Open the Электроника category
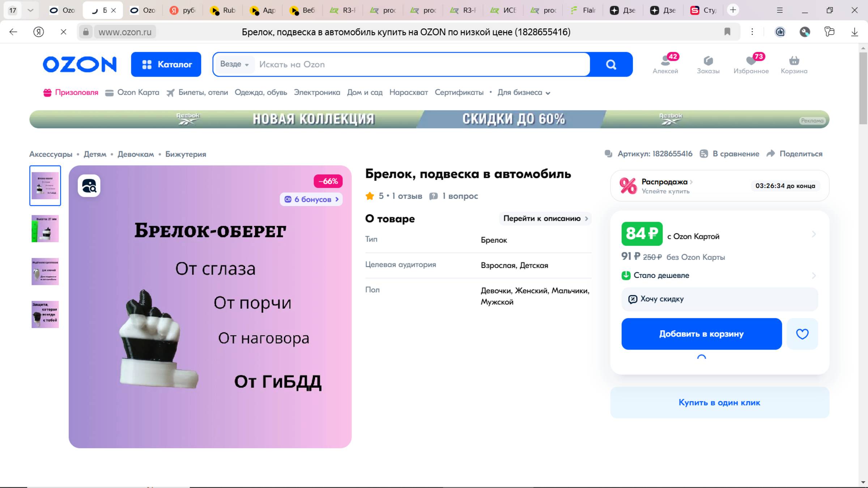 click(317, 93)
